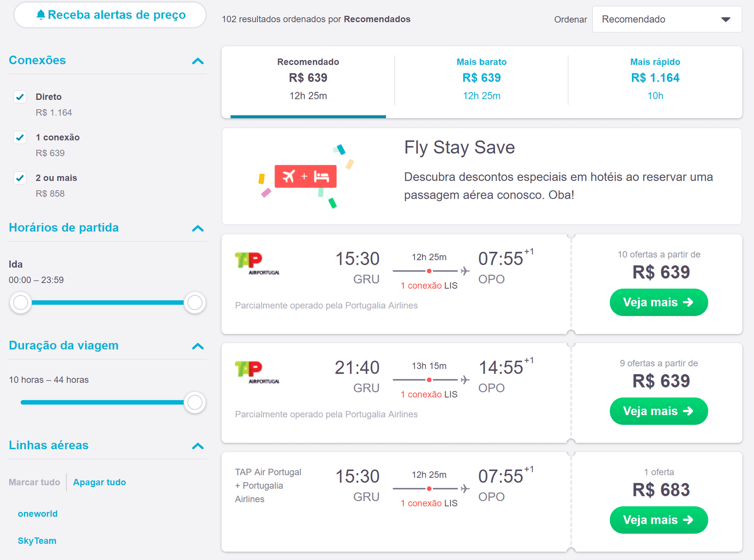Click TAP Air Portugal logo on 15:30 flight
754x560 pixels.
tap(257, 264)
